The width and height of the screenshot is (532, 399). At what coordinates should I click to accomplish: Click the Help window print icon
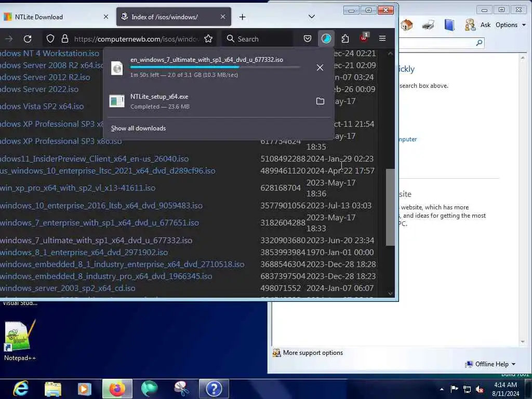click(x=428, y=25)
